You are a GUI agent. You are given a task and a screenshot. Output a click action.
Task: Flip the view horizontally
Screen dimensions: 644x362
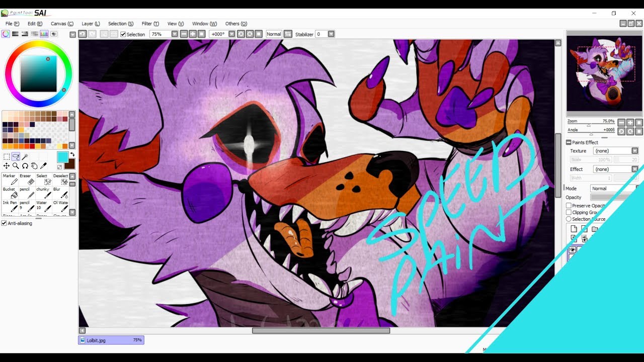288,34
